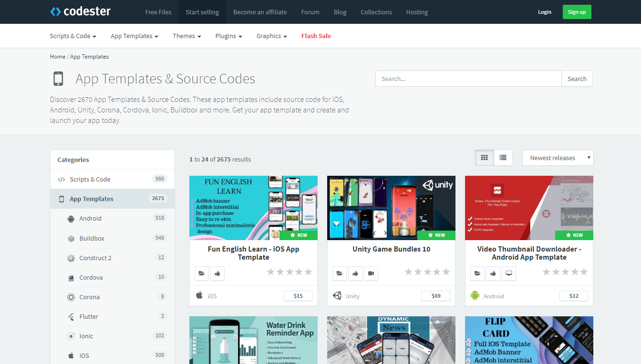Rate Fun English Learn five stars

tap(308, 272)
